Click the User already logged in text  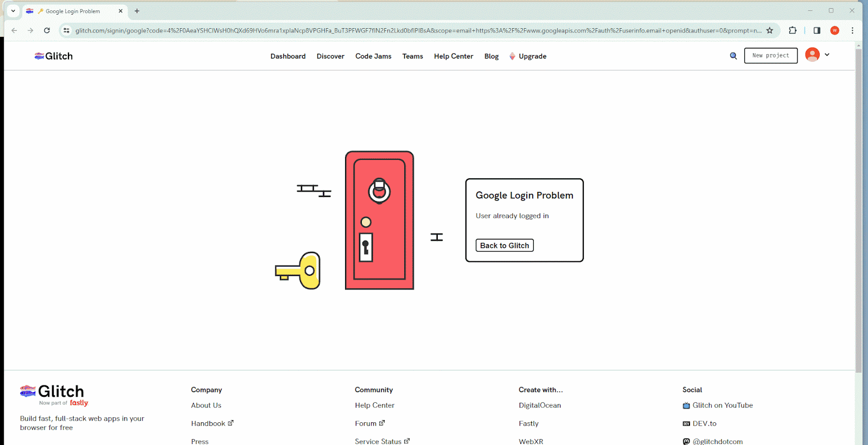[512, 216]
